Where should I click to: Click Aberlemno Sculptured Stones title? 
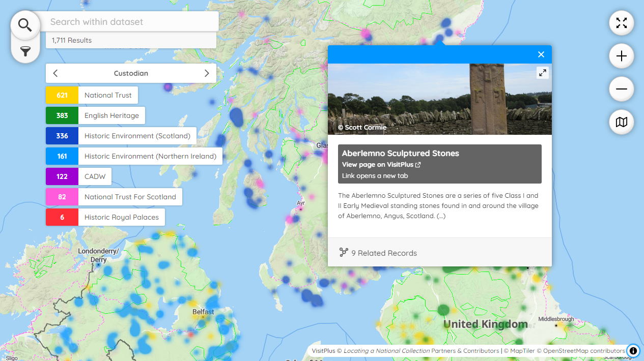point(401,153)
